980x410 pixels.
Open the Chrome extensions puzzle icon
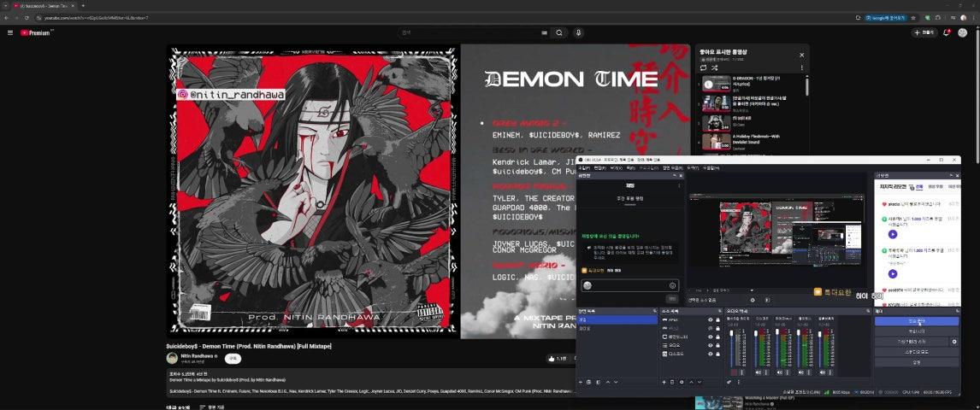[x=937, y=17]
